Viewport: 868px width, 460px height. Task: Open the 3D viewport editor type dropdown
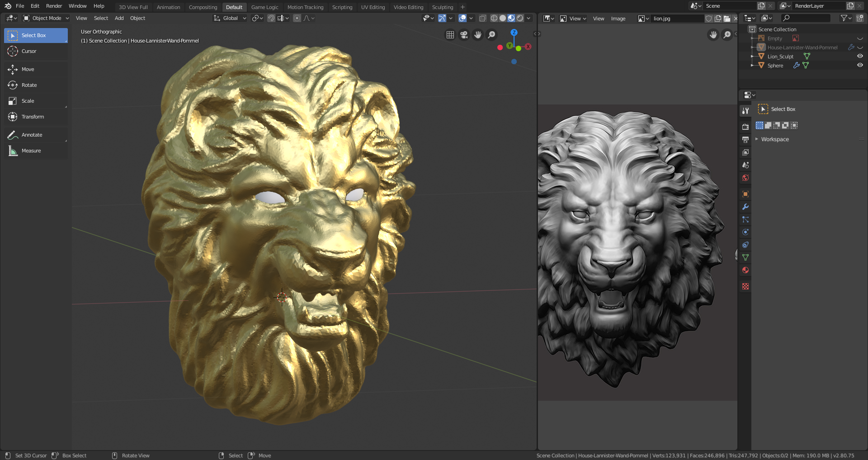12,18
